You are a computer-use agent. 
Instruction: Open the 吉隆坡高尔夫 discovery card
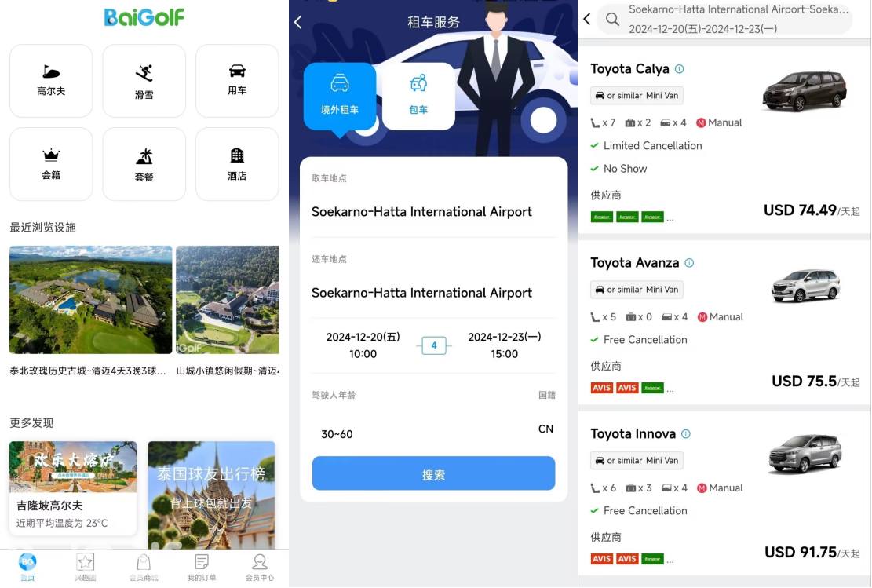click(x=73, y=487)
